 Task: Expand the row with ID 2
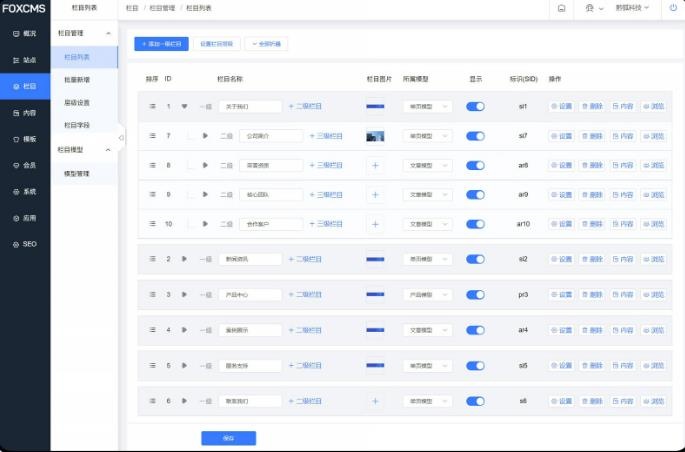(184, 259)
